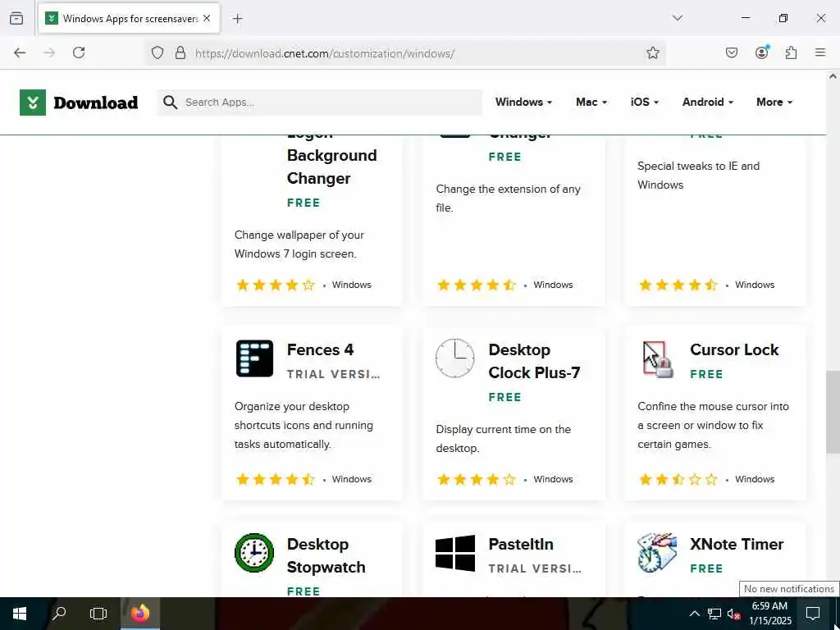Open the XNote Timer app icon
Screen dimensions: 840x630
(657, 553)
